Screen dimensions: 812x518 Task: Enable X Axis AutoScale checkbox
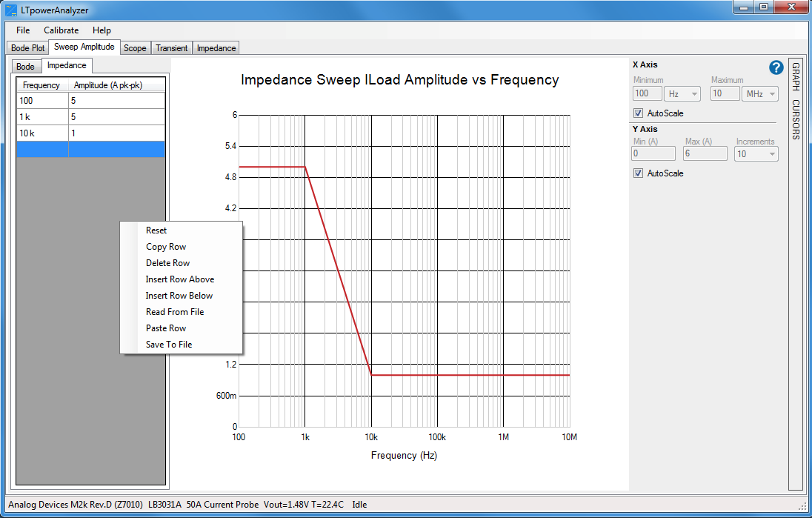click(638, 113)
